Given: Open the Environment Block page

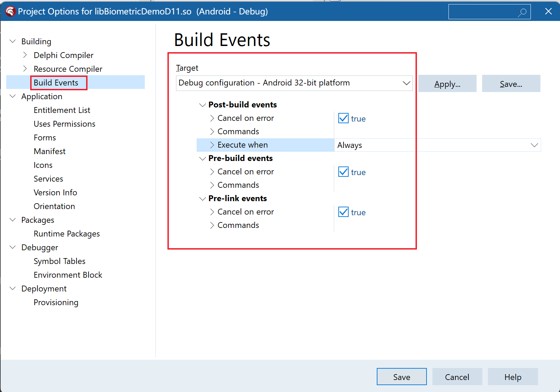Looking at the screenshot, I should (x=68, y=275).
